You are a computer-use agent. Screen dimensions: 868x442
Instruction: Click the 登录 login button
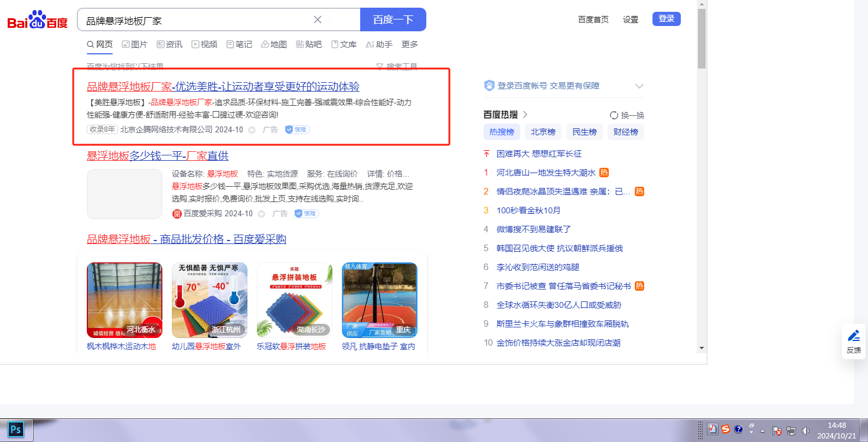(667, 19)
